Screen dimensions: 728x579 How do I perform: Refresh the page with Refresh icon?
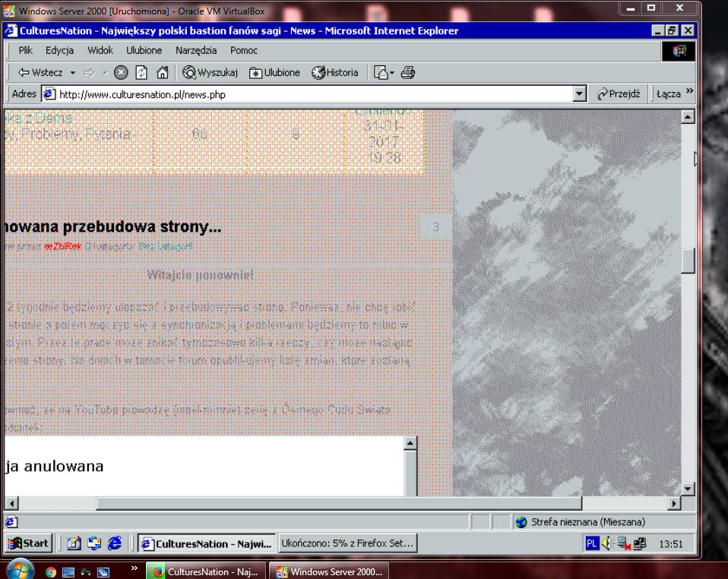click(x=141, y=72)
